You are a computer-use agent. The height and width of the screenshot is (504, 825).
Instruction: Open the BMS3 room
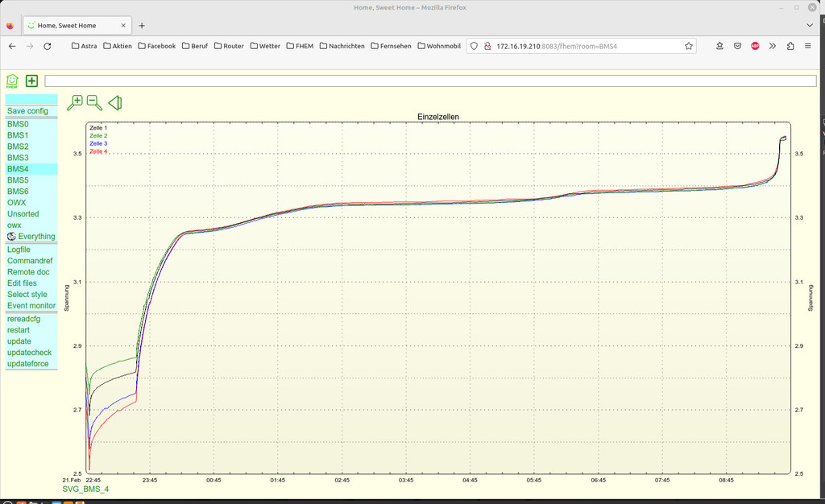(18, 158)
